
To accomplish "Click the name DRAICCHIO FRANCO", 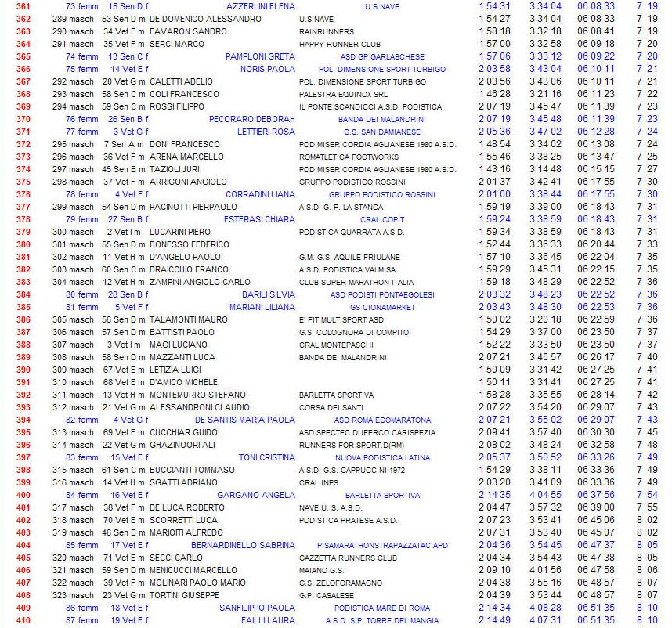I will (189, 269).
